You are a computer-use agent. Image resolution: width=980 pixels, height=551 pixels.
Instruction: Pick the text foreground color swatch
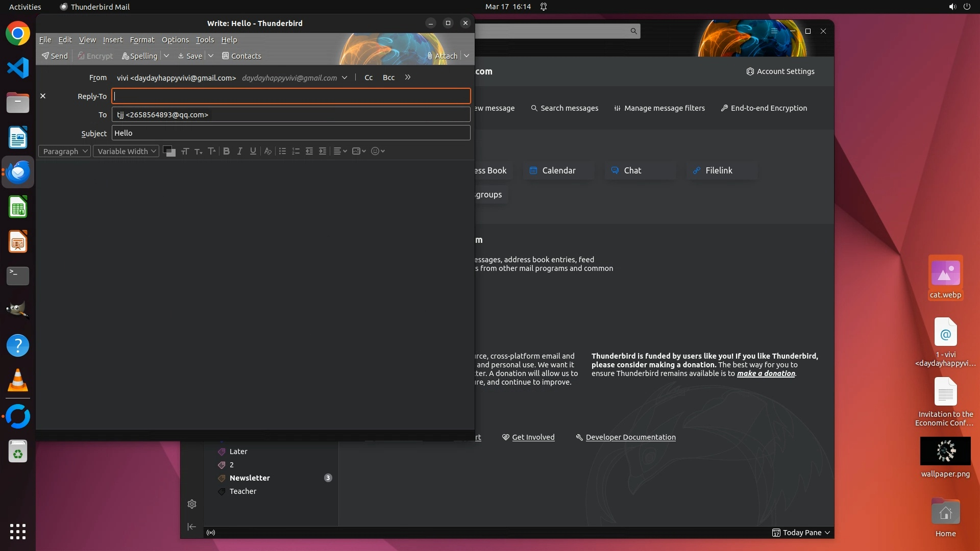tap(167, 149)
